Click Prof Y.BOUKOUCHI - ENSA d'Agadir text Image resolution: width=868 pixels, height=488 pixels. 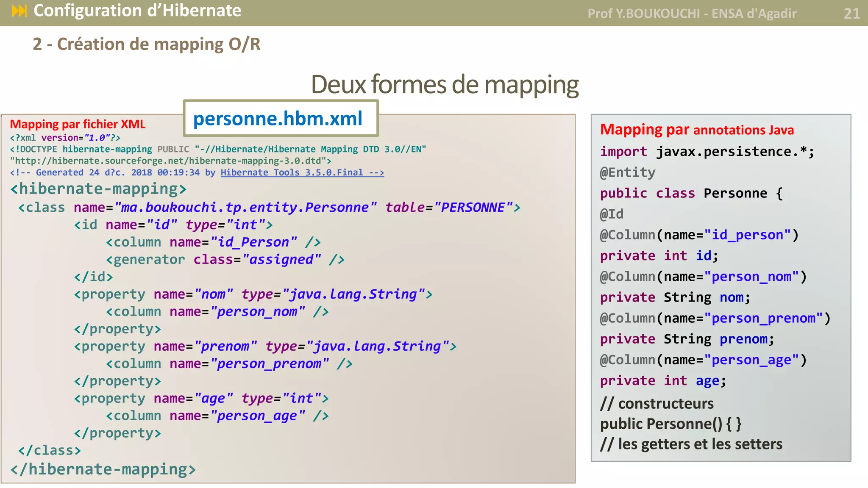click(x=692, y=14)
